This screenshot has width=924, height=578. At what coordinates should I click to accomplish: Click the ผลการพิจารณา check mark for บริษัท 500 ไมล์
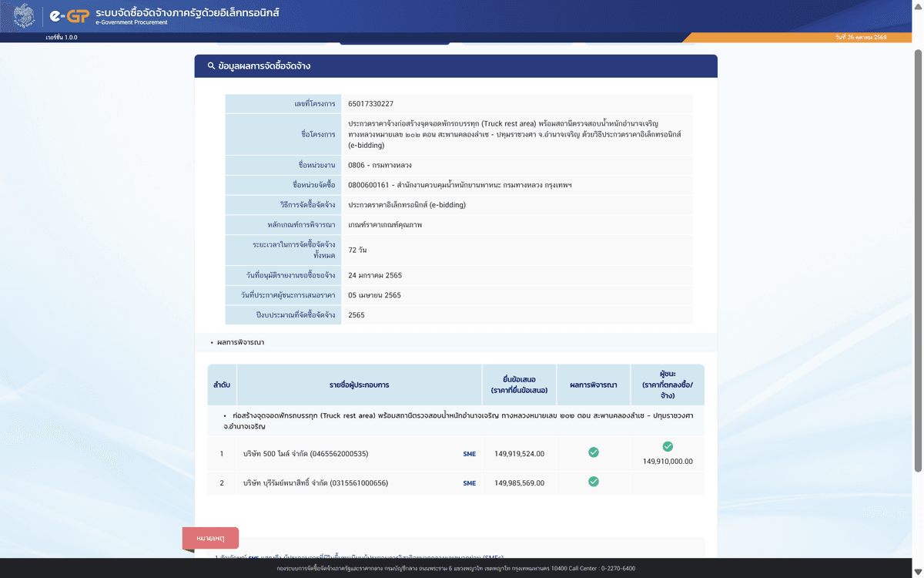tap(594, 452)
